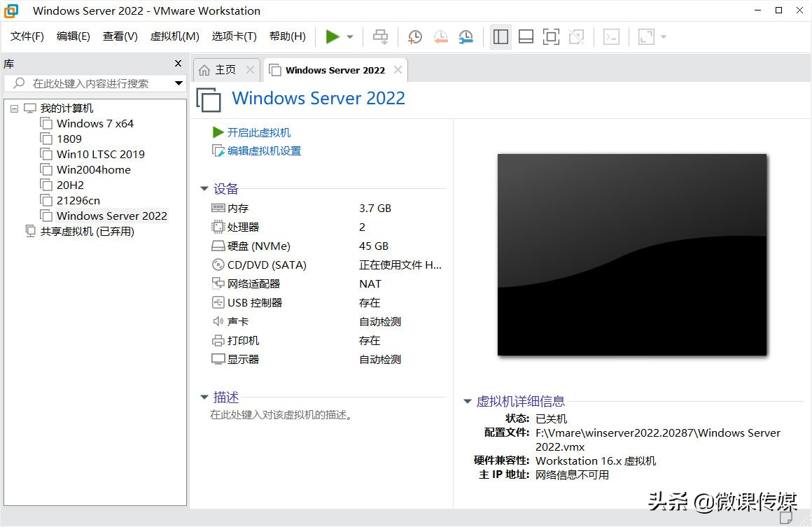The height and width of the screenshot is (527, 812).
Task: Click the green Power On toolbar button
Action: [332, 37]
